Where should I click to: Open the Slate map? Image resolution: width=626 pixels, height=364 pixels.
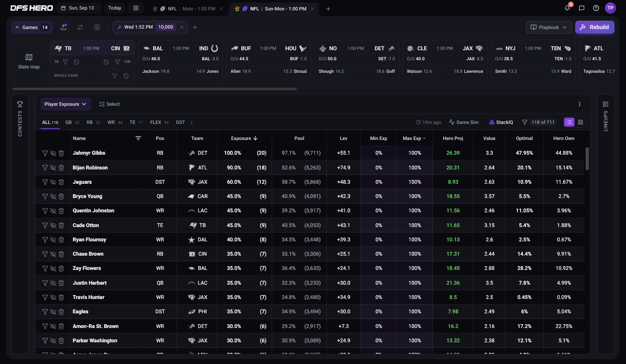coord(29,61)
